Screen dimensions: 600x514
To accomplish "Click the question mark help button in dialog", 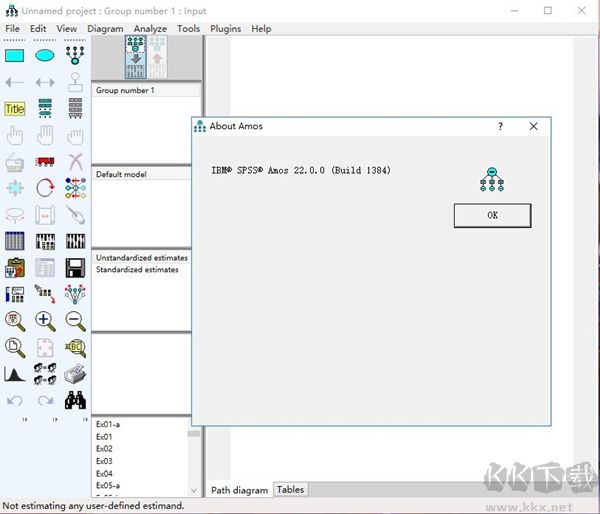I will click(x=500, y=127).
